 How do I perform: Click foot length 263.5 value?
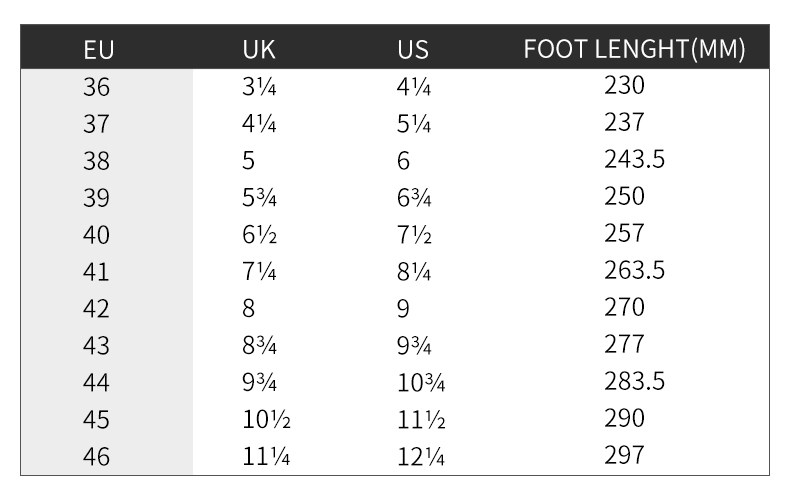point(634,270)
